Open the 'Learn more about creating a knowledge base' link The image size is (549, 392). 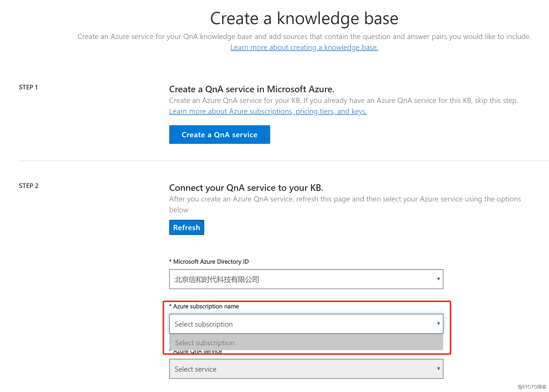pyautogui.click(x=304, y=47)
